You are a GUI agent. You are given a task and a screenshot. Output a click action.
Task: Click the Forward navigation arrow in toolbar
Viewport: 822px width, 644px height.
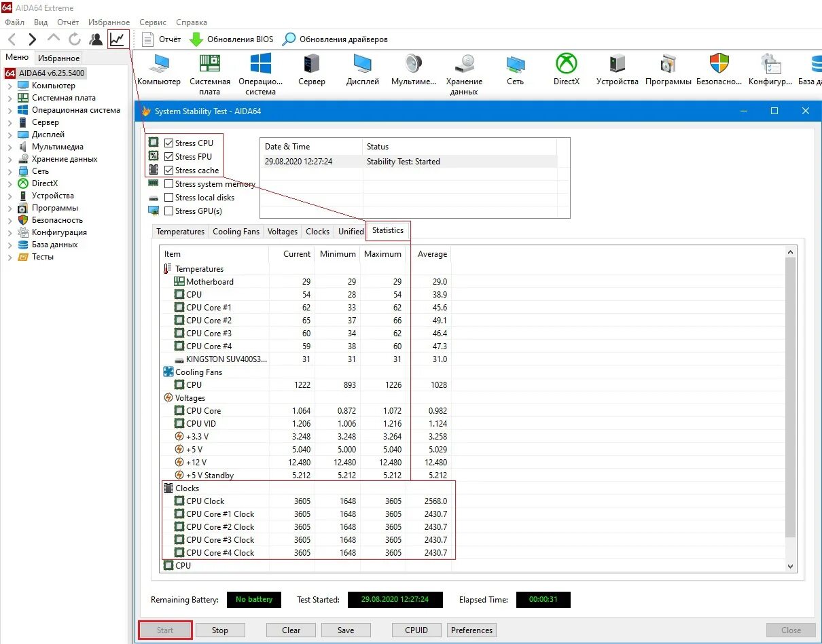pyautogui.click(x=32, y=39)
